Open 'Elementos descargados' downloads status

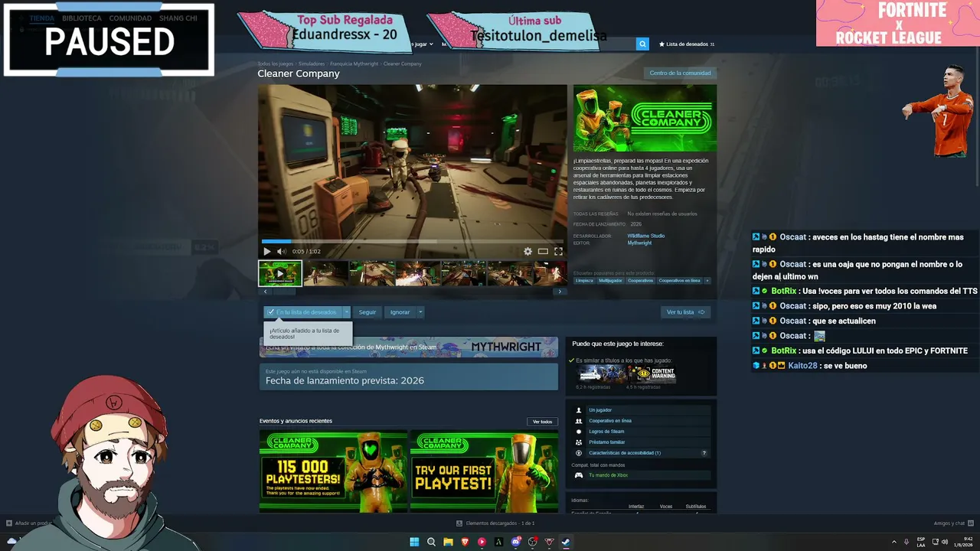click(495, 523)
